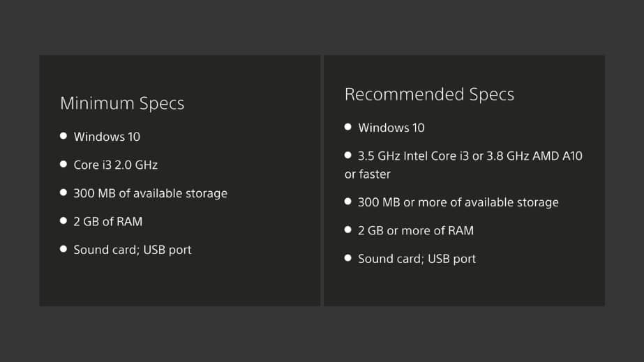Click 2 GB or more of RAM

416,231
